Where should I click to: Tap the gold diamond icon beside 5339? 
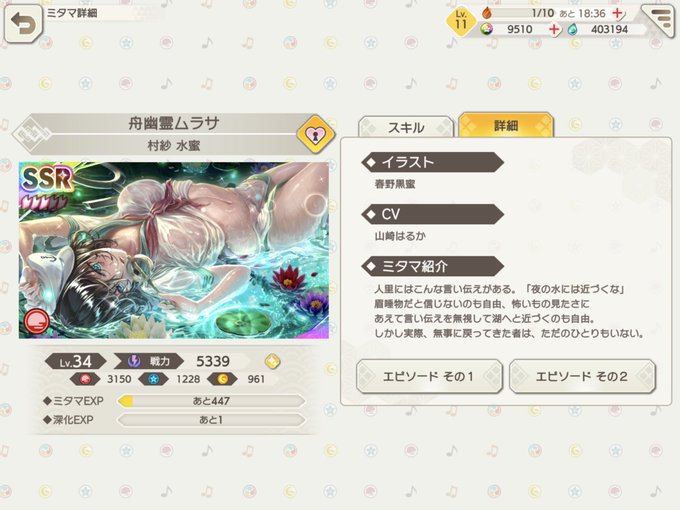click(272, 361)
